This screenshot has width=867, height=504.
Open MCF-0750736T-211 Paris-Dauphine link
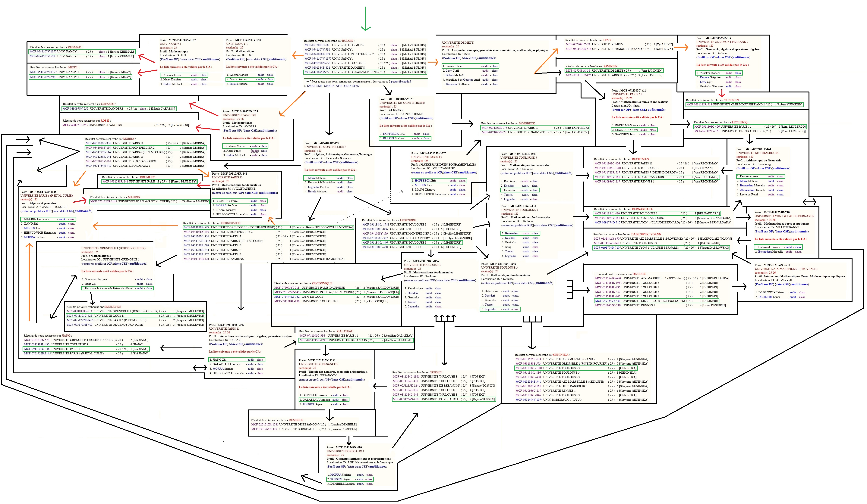[x=286, y=288]
